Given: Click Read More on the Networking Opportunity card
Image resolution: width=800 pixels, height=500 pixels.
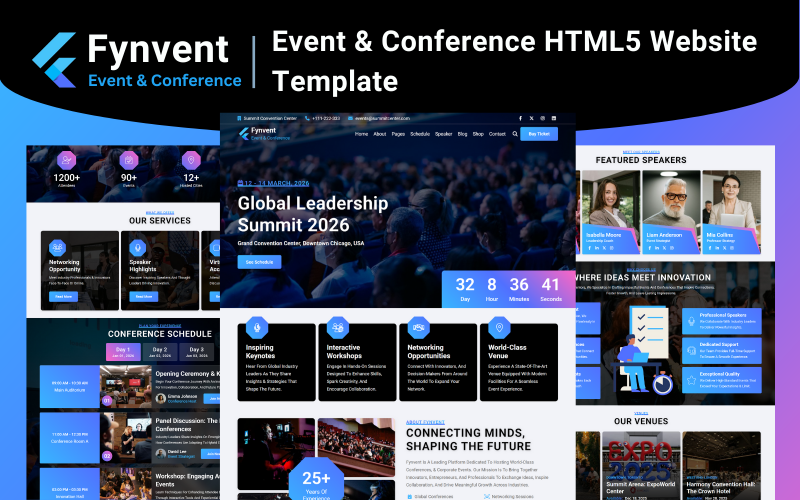Looking at the screenshot, I should tap(63, 296).
